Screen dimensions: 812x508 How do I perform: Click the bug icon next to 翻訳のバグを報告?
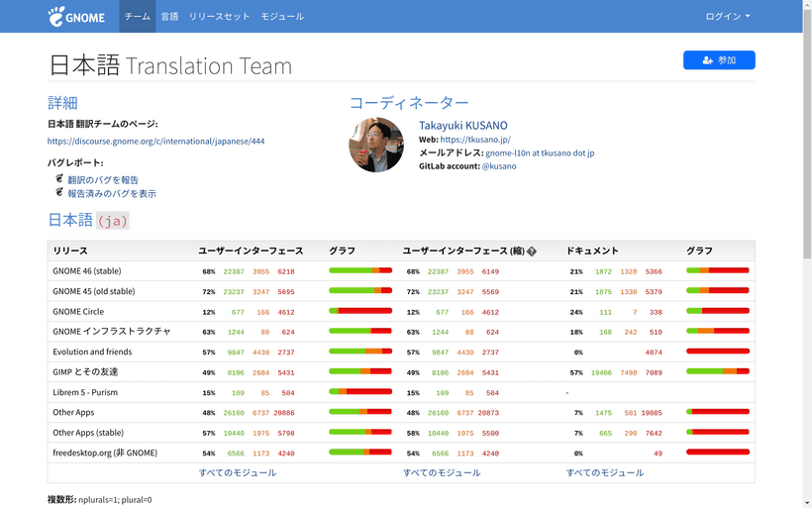coord(59,179)
